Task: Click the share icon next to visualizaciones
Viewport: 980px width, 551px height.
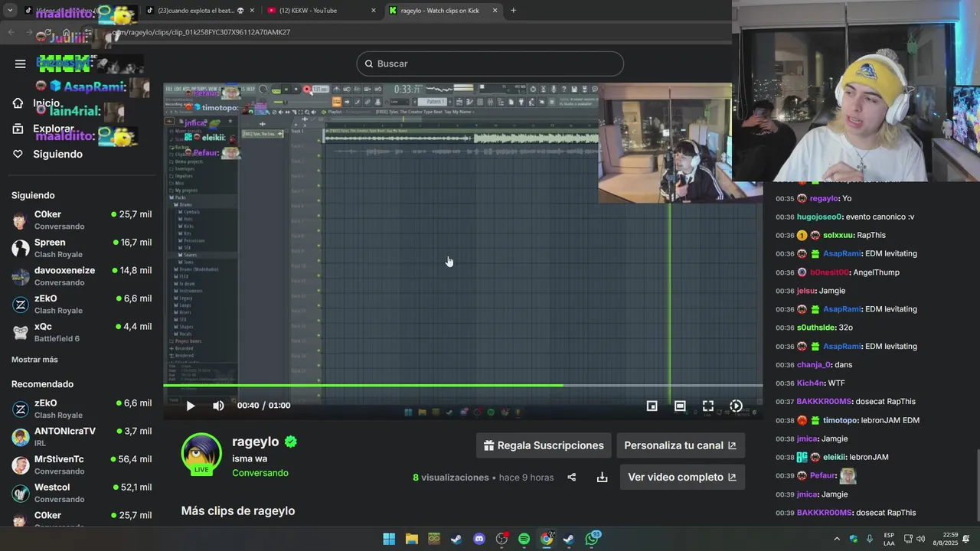Action: (571, 477)
